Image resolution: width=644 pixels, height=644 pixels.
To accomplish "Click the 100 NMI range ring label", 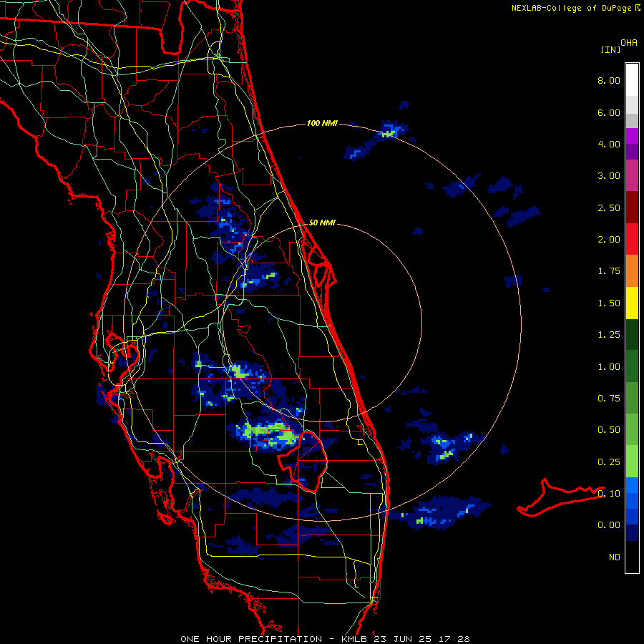I will [322, 123].
